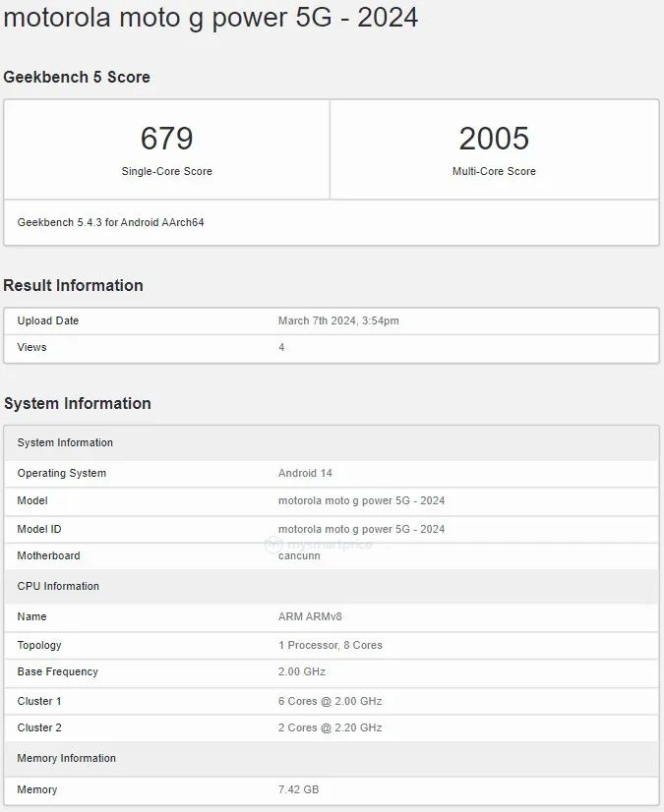The width and height of the screenshot is (664, 812).
Task: Click the Model ID value text
Action: click(x=361, y=529)
